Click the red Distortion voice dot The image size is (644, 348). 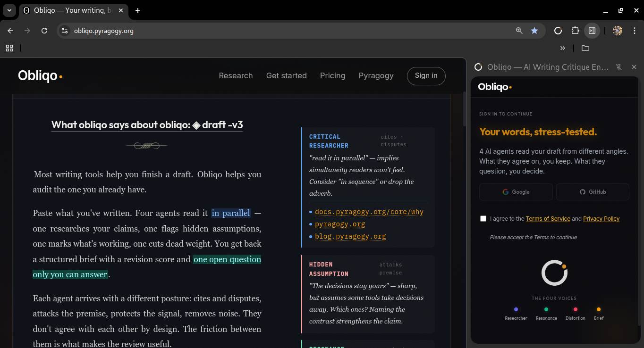576,309
